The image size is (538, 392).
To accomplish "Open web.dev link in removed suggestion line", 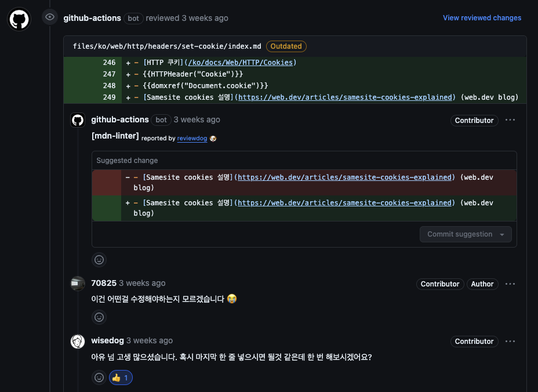I will [x=344, y=177].
